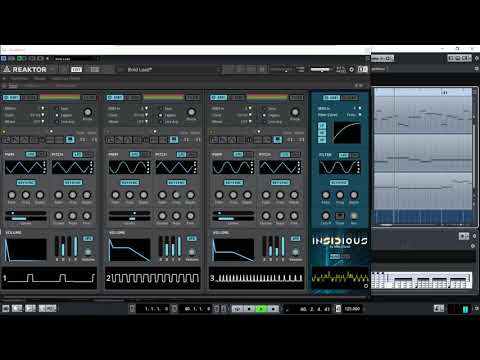Viewport: 480px width, 360px height.
Task: Select the Legato radio option in sequencer 1
Action: (57, 115)
